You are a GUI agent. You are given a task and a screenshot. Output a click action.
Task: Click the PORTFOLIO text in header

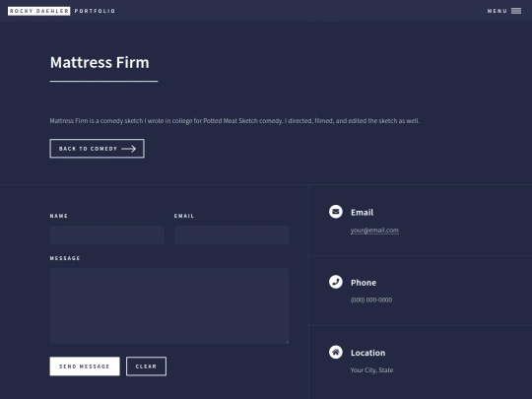[x=95, y=11]
